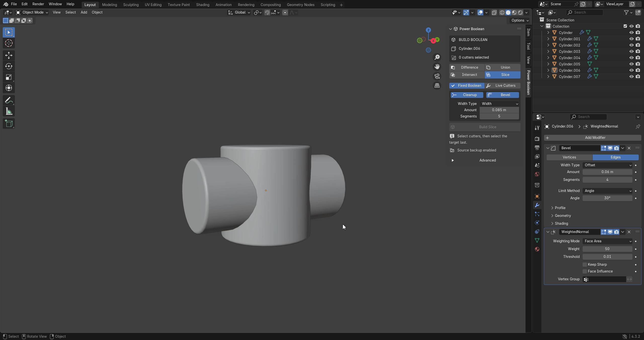
Task: Activate the Rotate tool
Action: 9,66
